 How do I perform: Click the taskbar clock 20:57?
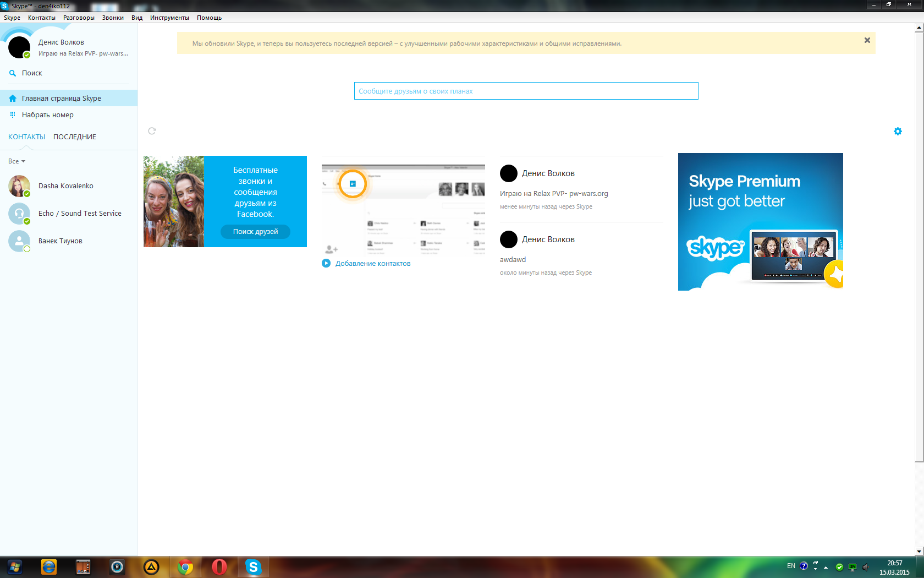tap(895, 563)
